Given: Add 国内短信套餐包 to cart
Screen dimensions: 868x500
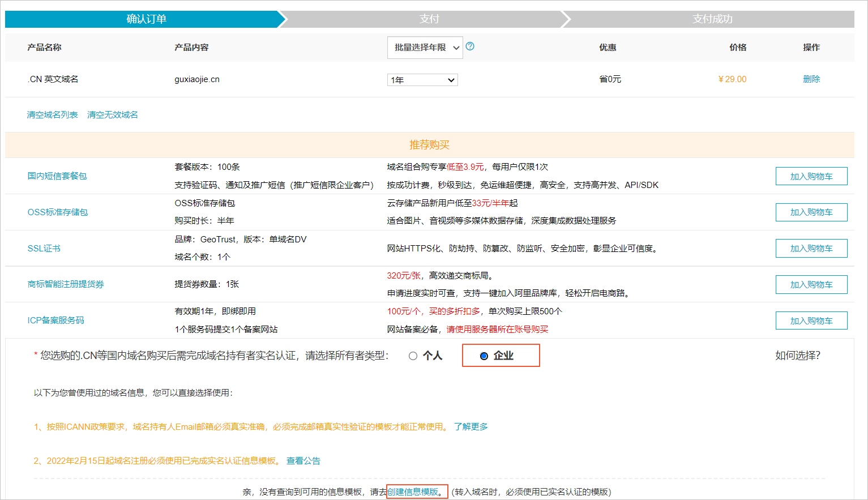Looking at the screenshot, I should pyautogui.click(x=811, y=176).
